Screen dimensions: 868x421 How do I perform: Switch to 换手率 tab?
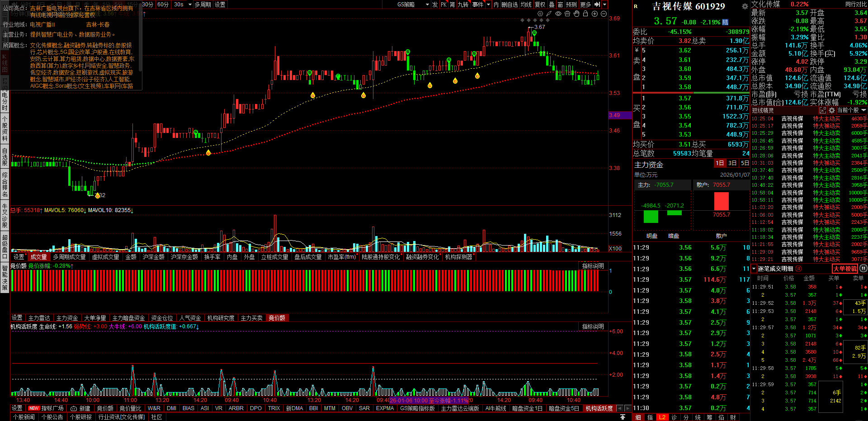(212, 257)
